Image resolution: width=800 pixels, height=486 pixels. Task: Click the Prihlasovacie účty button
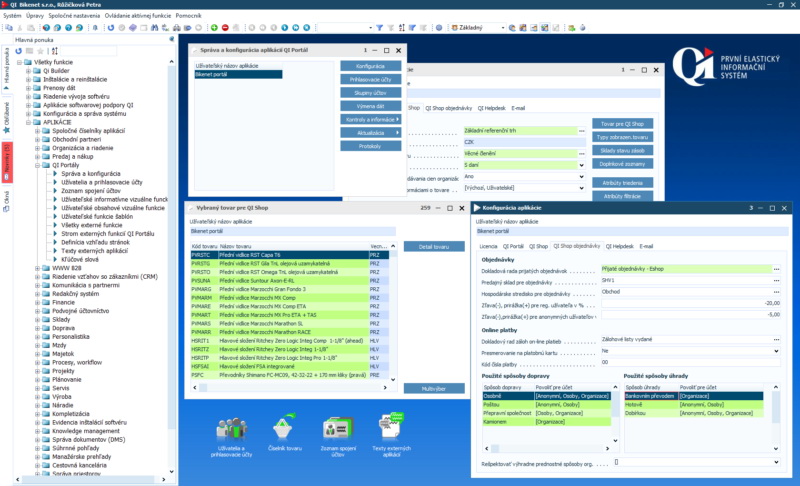(x=370, y=80)
